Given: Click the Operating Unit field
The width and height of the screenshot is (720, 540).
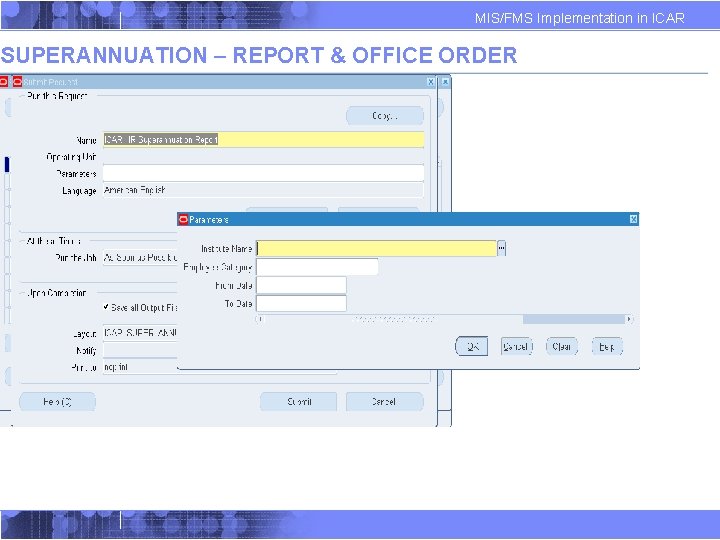Looking at the screenshot, I should click(263, 157).
